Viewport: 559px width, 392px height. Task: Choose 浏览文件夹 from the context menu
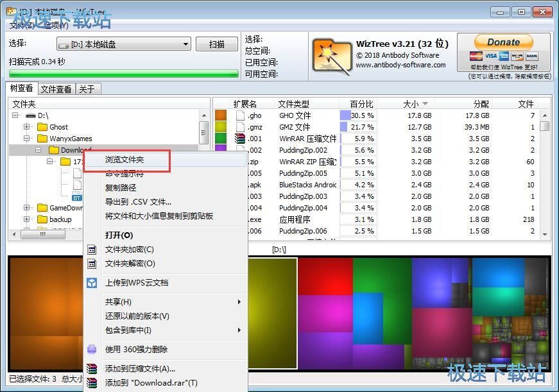(x=125, y=159)
